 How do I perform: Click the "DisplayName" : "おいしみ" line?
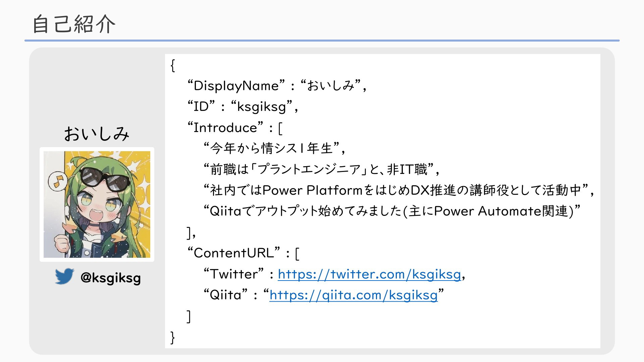(277, 86)
